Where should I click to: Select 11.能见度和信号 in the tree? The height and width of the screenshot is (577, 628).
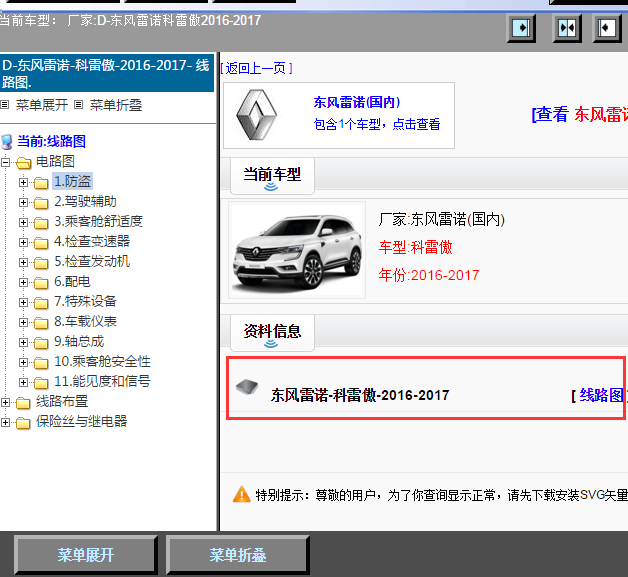103,382
